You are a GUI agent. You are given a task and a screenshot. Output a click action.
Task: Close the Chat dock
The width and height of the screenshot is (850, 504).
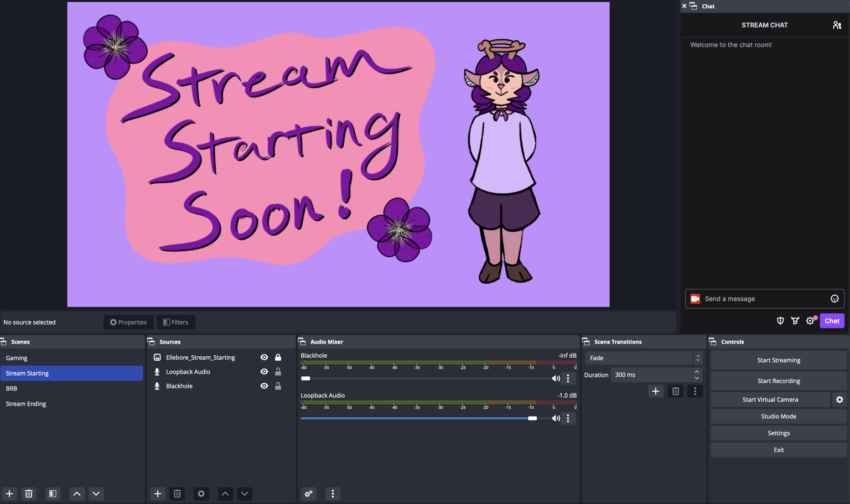coord(685,6)
